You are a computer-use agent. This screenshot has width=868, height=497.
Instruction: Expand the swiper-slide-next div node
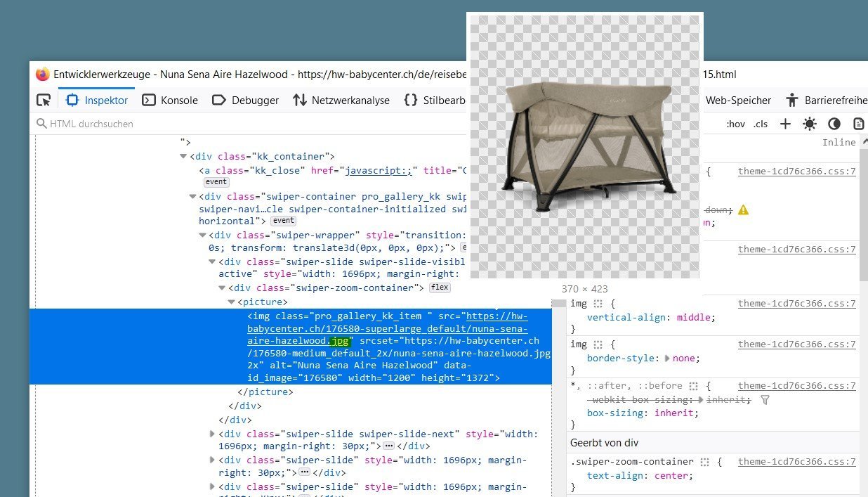tap(213, 434)
